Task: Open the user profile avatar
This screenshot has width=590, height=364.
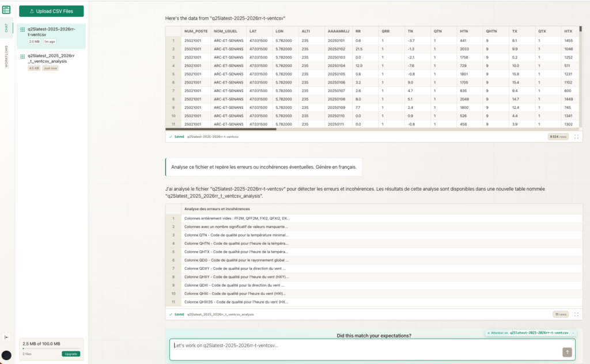Action: point(6,355)
